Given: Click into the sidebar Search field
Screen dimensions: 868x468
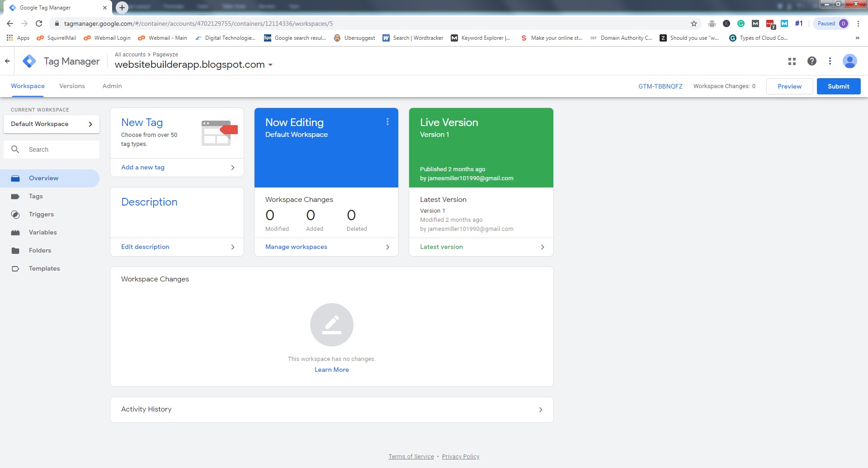Looking at the screenshot, I should coord(52,150).
